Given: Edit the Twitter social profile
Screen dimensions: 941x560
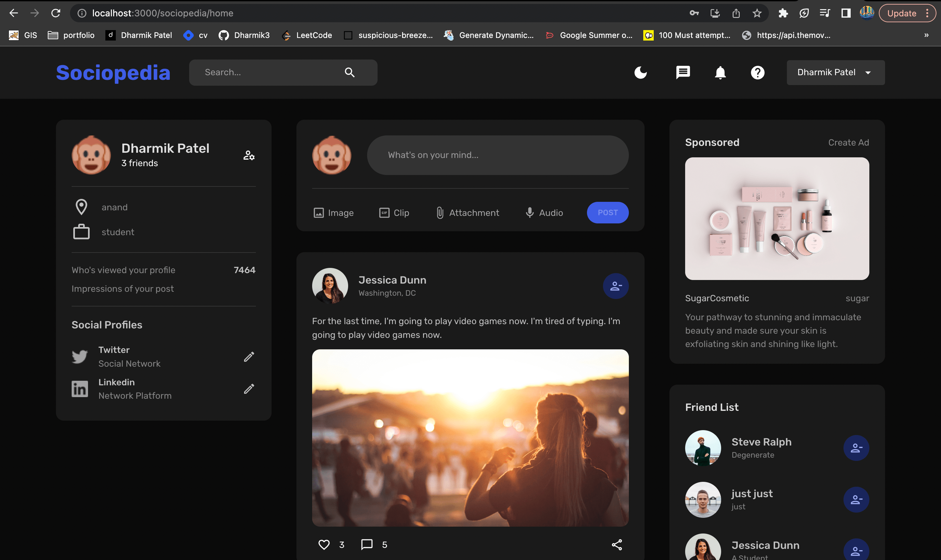Looking at the screenshot, I should pyautogui.click(x=249, y=356).
